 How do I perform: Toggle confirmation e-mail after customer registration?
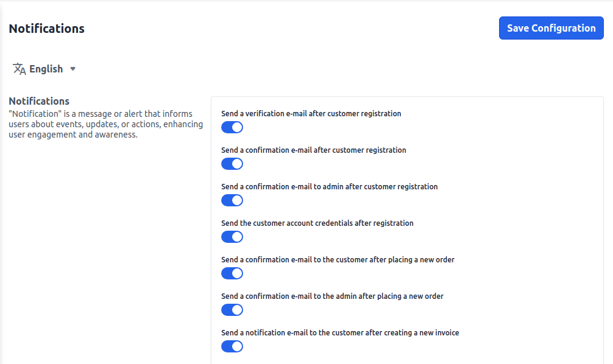pyautogui.click(x=232, y=164)
